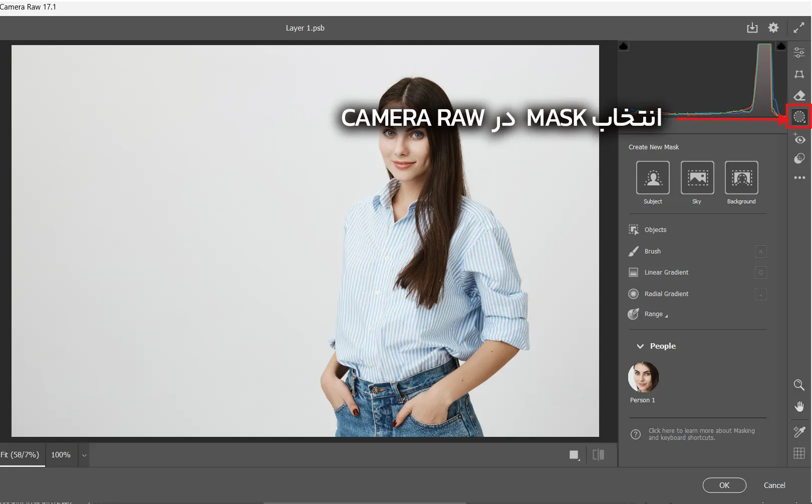Open the learn more about Masking link

point(701,434)
